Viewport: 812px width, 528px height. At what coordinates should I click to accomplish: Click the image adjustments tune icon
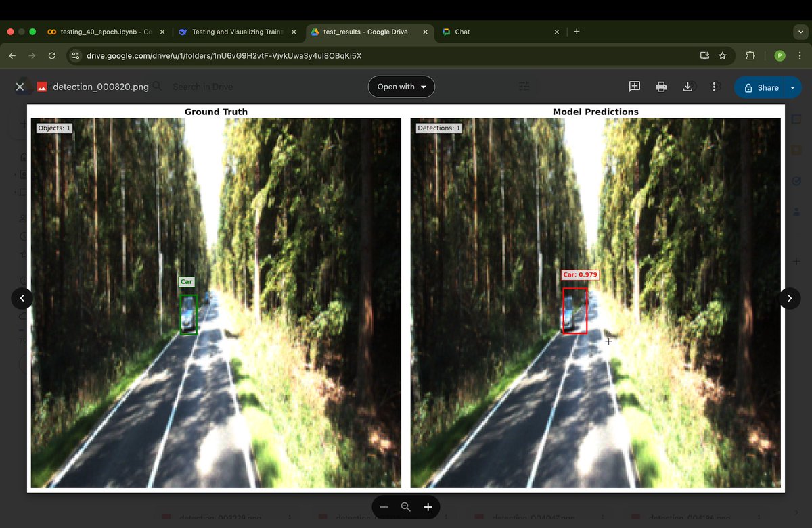click(523, 87)
